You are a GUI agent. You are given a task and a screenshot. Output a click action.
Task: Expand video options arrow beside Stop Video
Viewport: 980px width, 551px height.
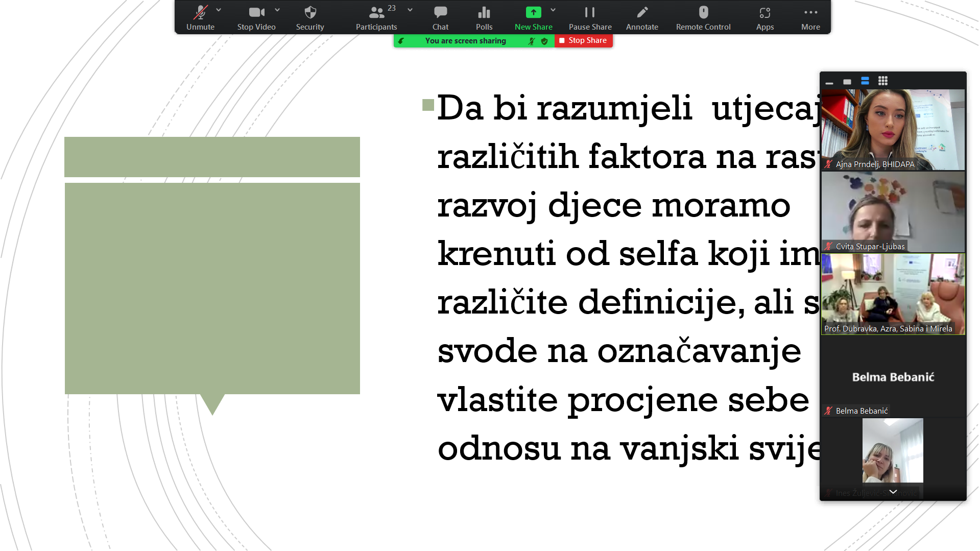(x=277, y=10)
